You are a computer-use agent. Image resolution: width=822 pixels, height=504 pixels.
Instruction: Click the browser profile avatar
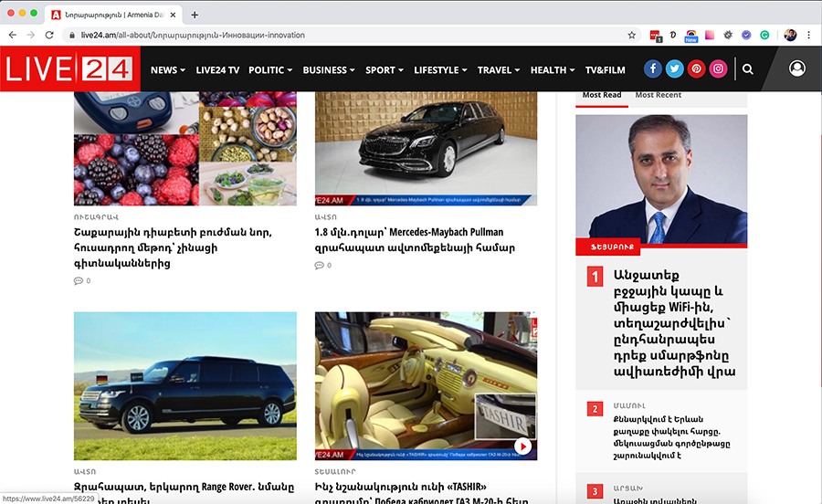click(790, 35)
